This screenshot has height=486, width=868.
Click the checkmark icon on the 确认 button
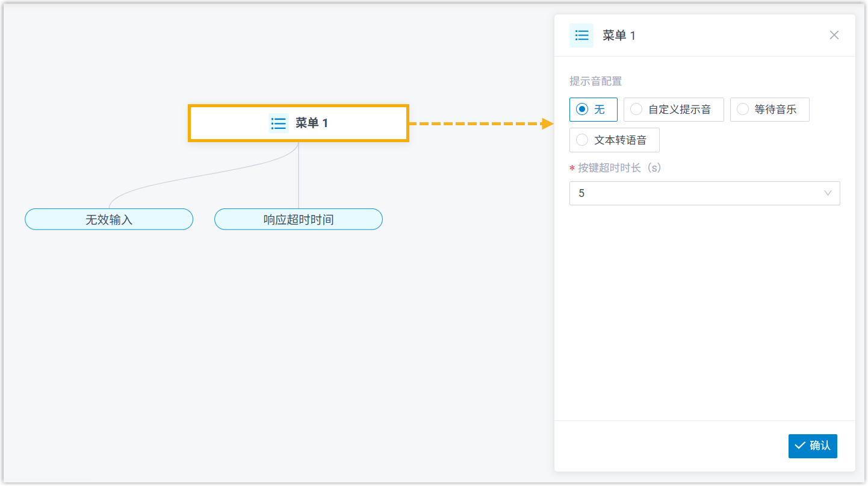pyautogui.click(x=800, y=446)
